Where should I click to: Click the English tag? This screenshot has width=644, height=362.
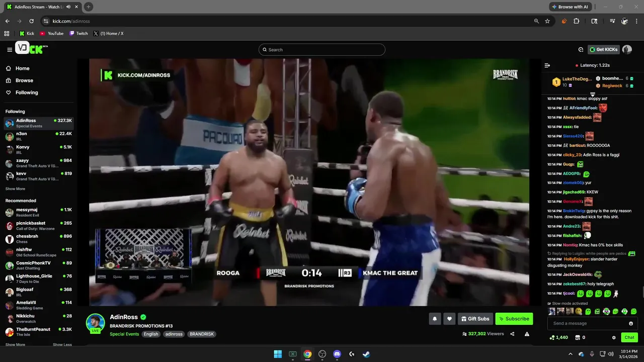click(x=151, y=334)
